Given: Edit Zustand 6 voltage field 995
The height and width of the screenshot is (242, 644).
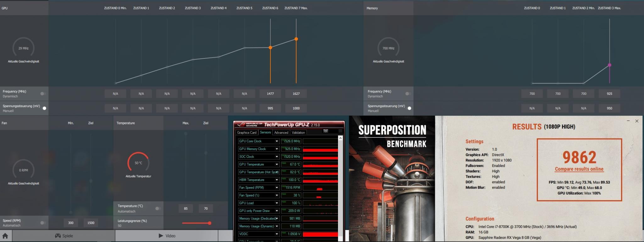Looking at the screenshot, I should pos(270,108).
